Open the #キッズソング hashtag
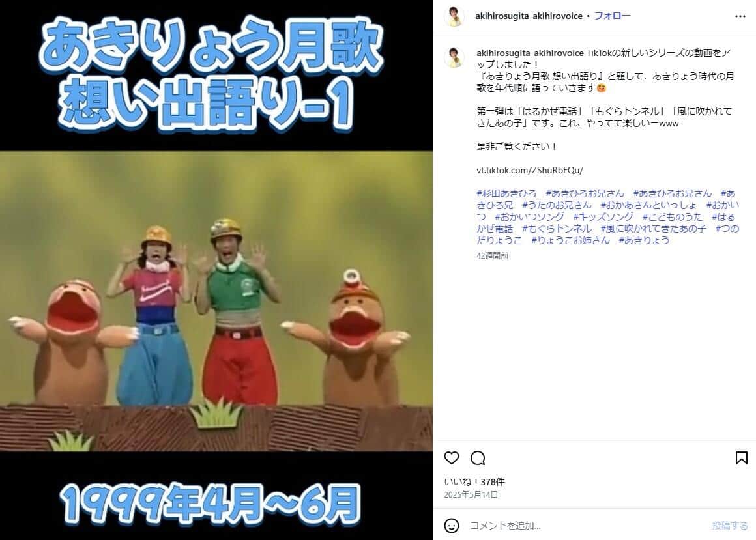 [603, 217]
